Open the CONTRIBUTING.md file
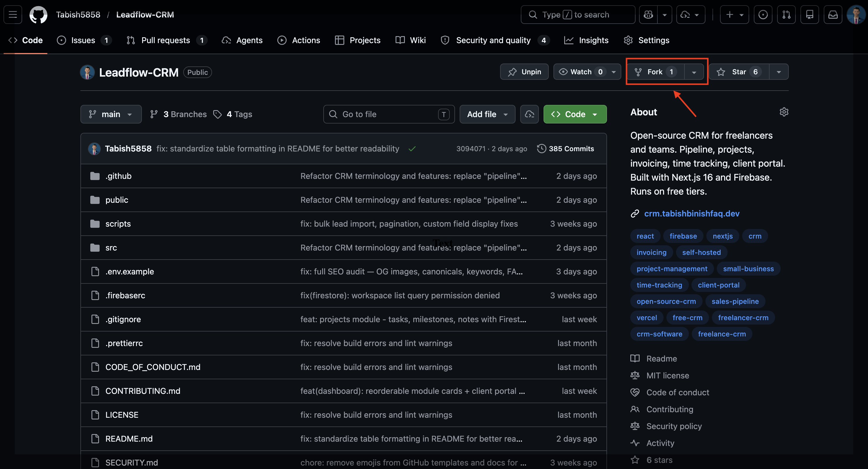This screenshot has height=469, width=868. (x=143, y=391)
